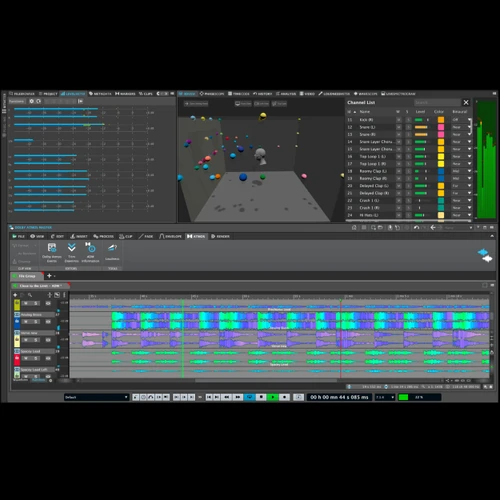Open the Default preset dropdown in transport
The image size is (500, 500).
[x=96, y=397]
